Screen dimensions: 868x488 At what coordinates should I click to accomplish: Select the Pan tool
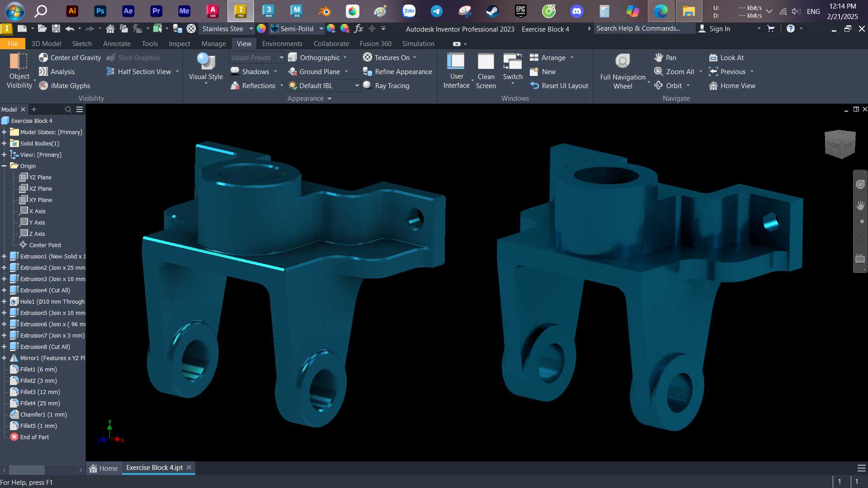tap(665, 57)
